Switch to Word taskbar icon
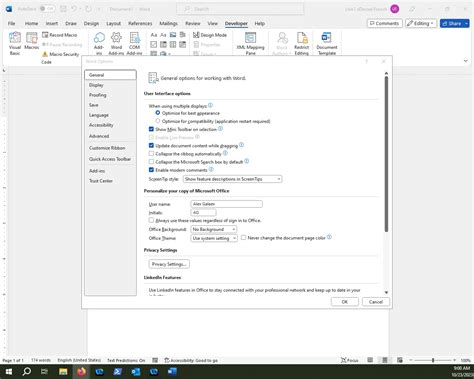The height and width of the screenshot is (379, 474). 172,371
